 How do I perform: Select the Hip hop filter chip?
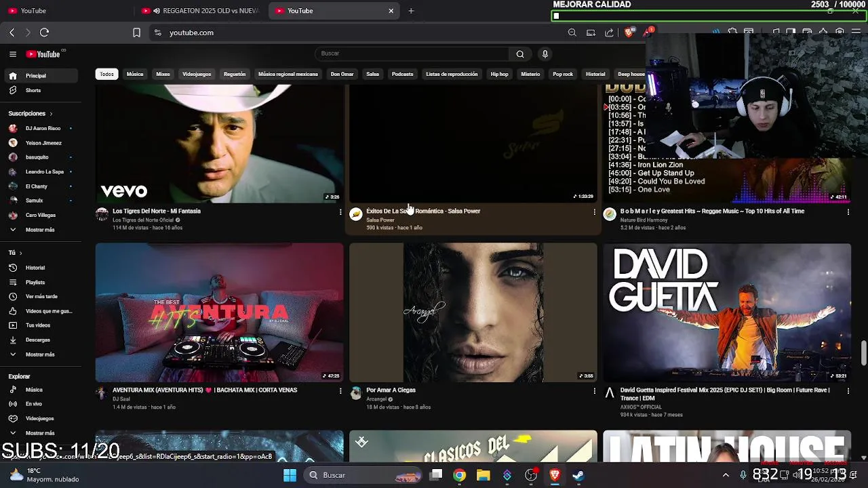(499, 74)
